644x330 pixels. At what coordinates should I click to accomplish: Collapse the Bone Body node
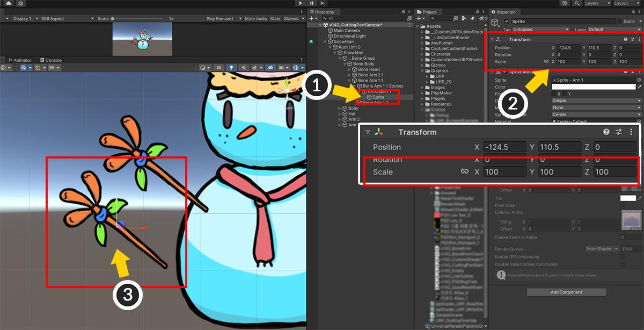point(344,64)
